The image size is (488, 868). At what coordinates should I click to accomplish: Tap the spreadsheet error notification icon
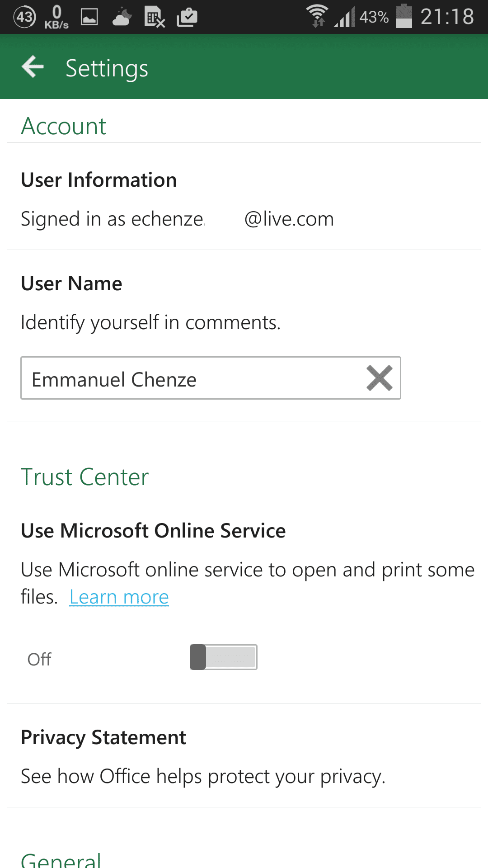[x=155, y=17]
